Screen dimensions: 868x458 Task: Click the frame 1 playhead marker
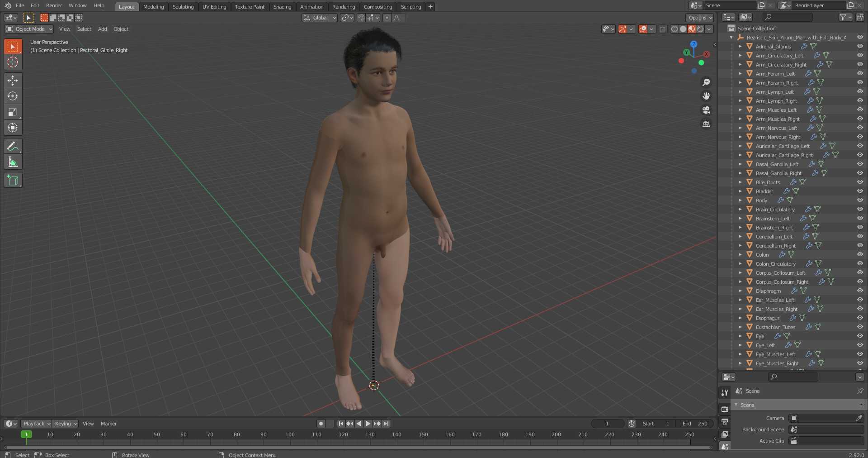click(x=26, y=434)
